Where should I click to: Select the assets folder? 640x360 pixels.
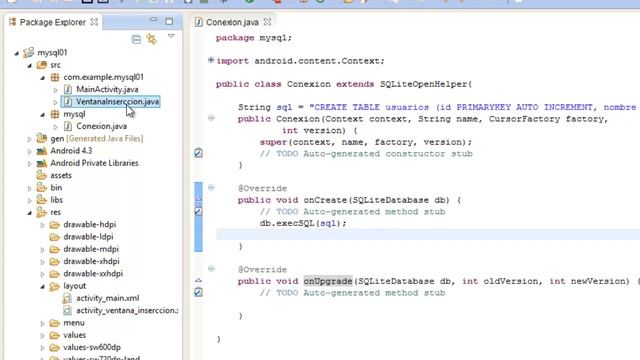click(61, 175)
